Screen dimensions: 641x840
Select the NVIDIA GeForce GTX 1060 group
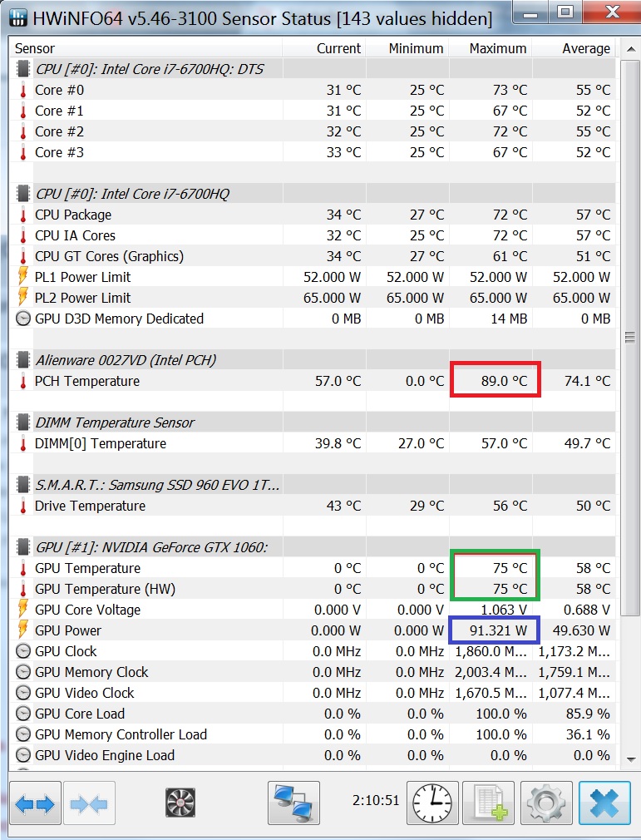pyautogui.click(x=313, y=547)
